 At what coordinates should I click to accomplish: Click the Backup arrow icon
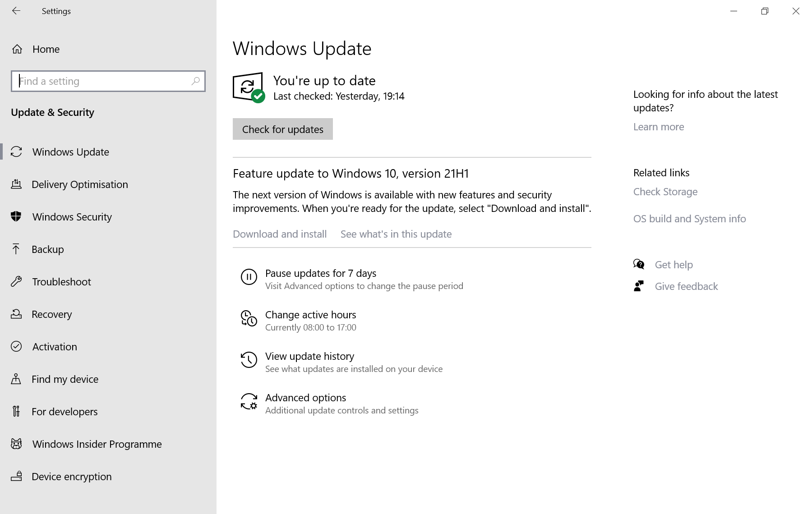tap(16, 249)
